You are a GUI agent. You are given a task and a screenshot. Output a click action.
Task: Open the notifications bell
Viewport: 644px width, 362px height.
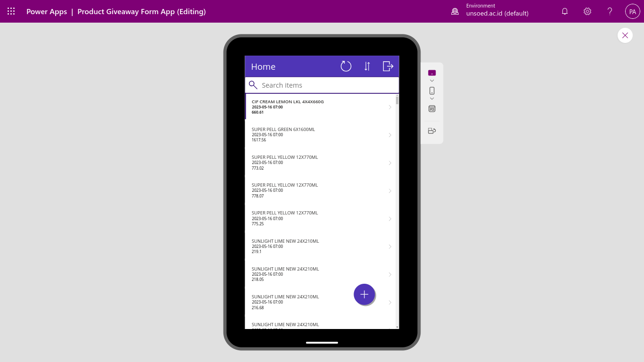click(565, 11)
